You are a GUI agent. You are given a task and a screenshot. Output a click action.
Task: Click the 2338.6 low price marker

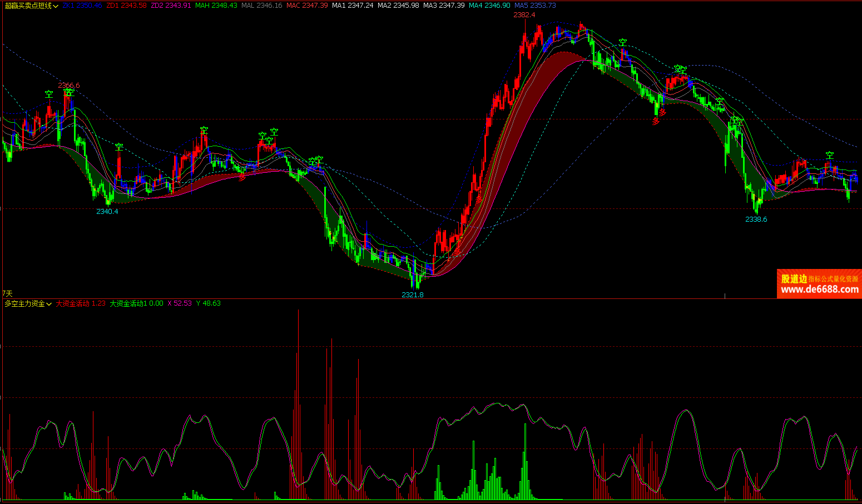756,219
